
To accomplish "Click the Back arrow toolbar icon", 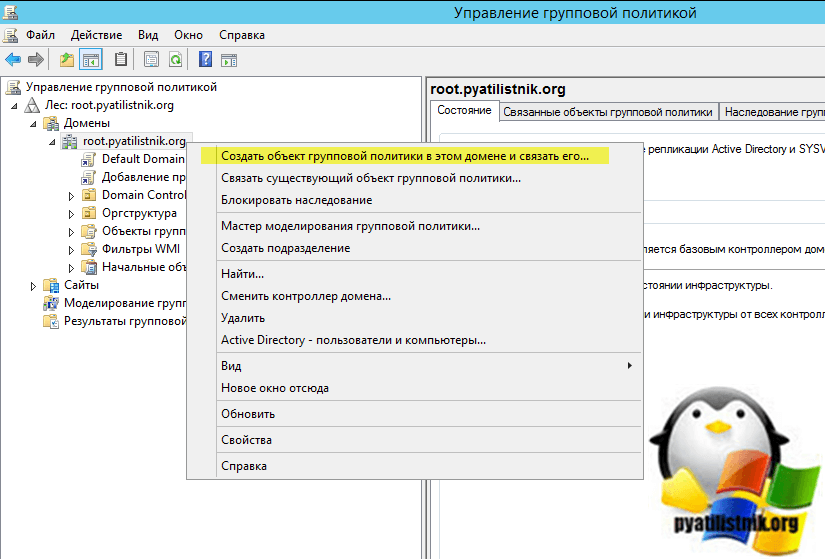I will coord(13,60).
